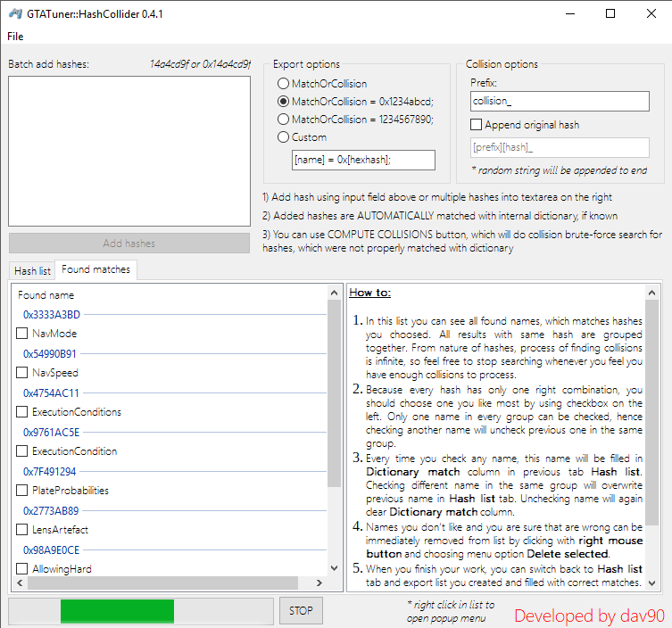Click hash group header 0x9761AC5E
The width and height of the screenshot is (672, 628).
tap(51, 433)
